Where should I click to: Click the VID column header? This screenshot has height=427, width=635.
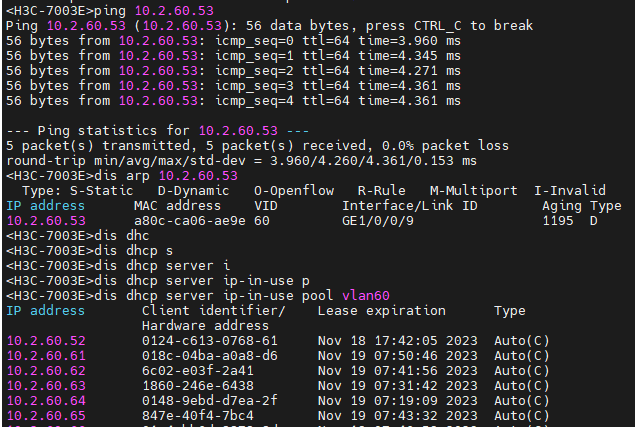(x=265, y=205)
